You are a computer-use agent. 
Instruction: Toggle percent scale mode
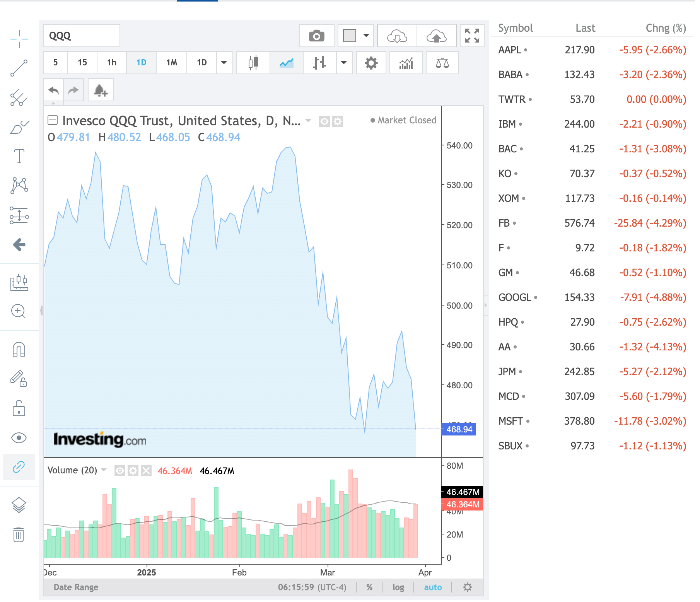(370, 587)
